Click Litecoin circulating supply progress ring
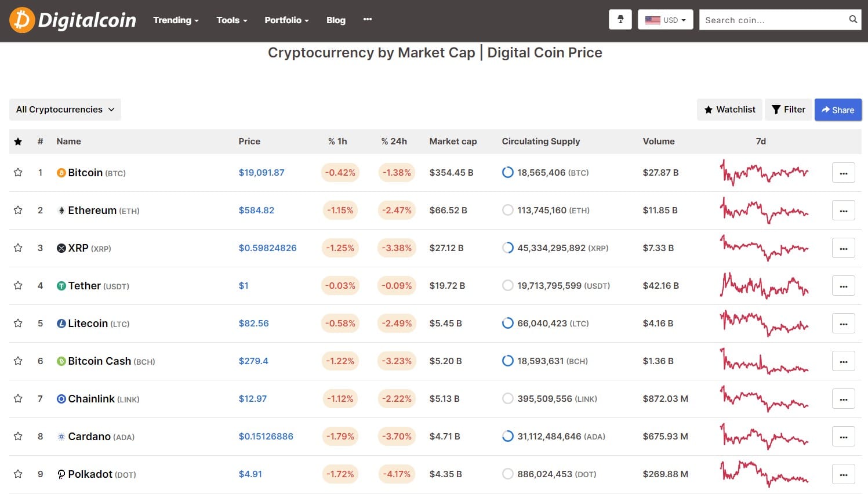Viewport: 868px width, 494px height. [x=507, y=324]
